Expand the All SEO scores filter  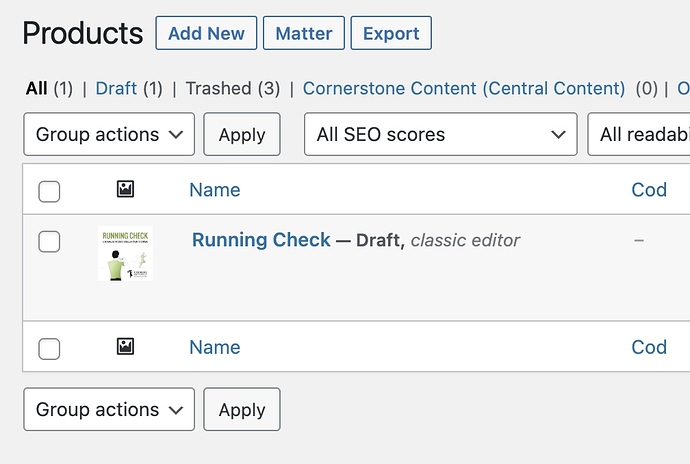(x=440, y=135)
